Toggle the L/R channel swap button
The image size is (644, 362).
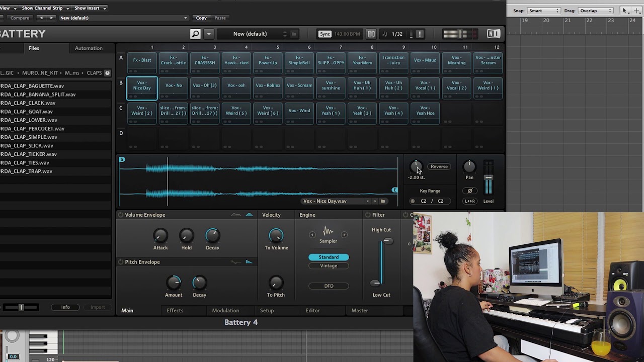coord(469,201)
